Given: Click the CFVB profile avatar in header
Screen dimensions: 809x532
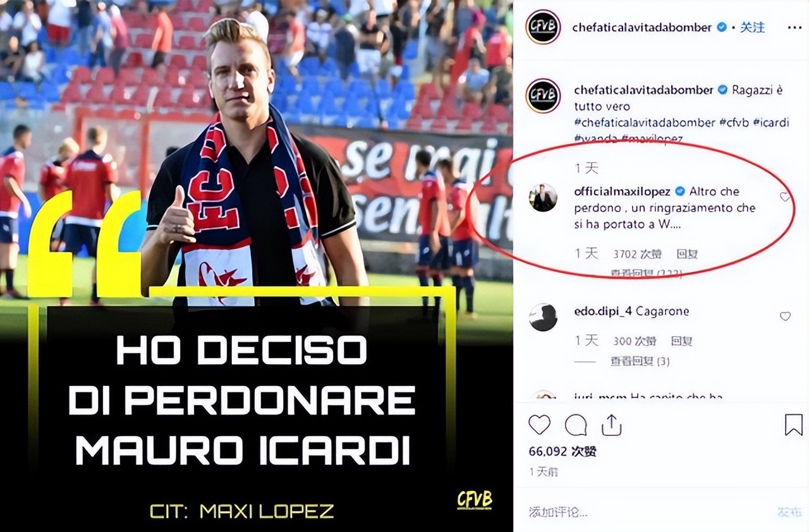Looking at the screenshot, I should point(543,27).
